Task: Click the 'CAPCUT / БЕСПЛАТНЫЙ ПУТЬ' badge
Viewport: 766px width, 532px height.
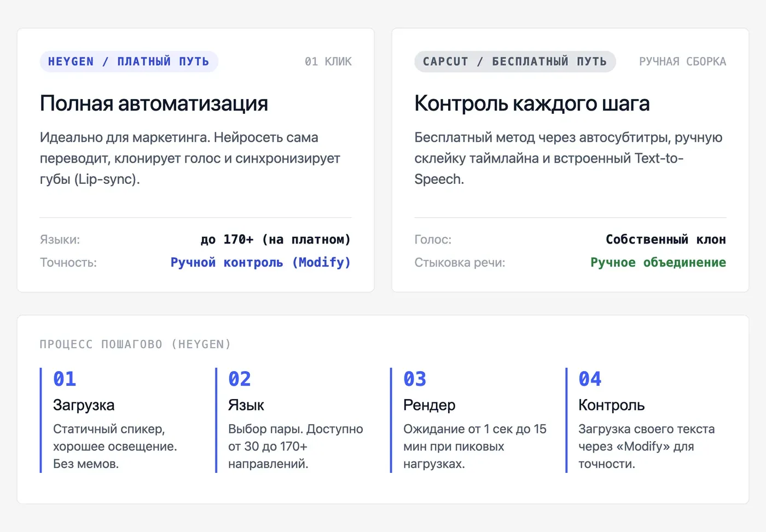Action: tap(515, 61)
